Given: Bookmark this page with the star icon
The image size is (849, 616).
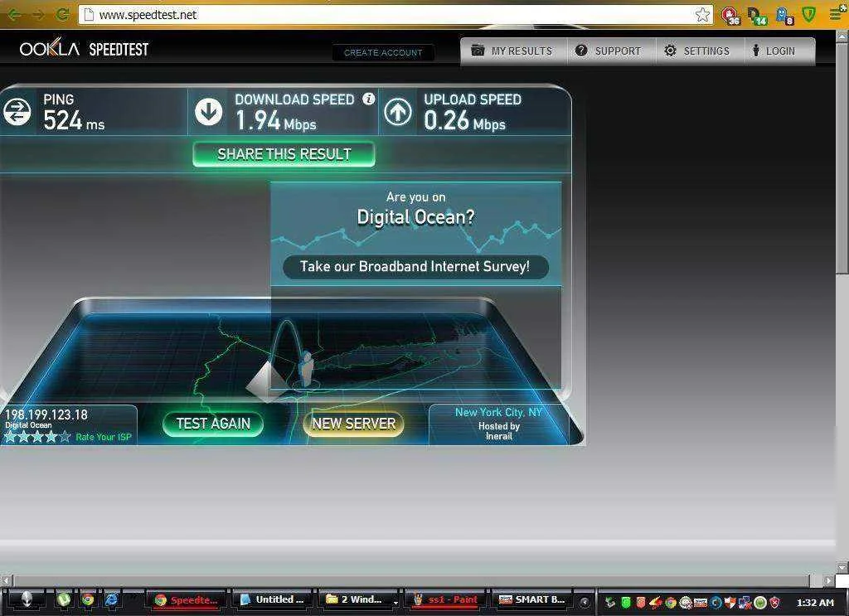Looking at the screenshot, I should tap(702, 15).
